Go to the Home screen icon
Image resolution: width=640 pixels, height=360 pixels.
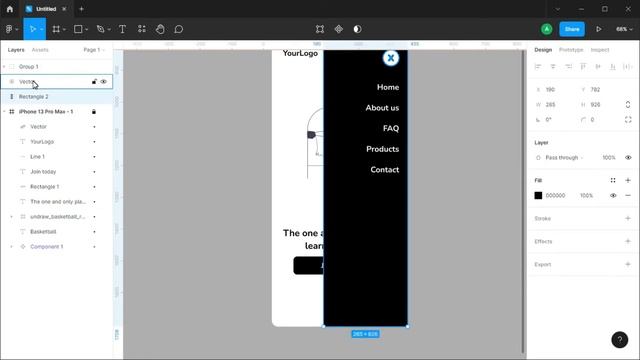[x=10, y=9]
